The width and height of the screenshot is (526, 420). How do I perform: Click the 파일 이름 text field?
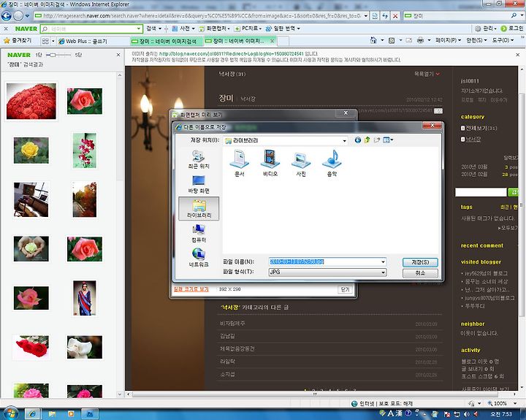(324, 261)
